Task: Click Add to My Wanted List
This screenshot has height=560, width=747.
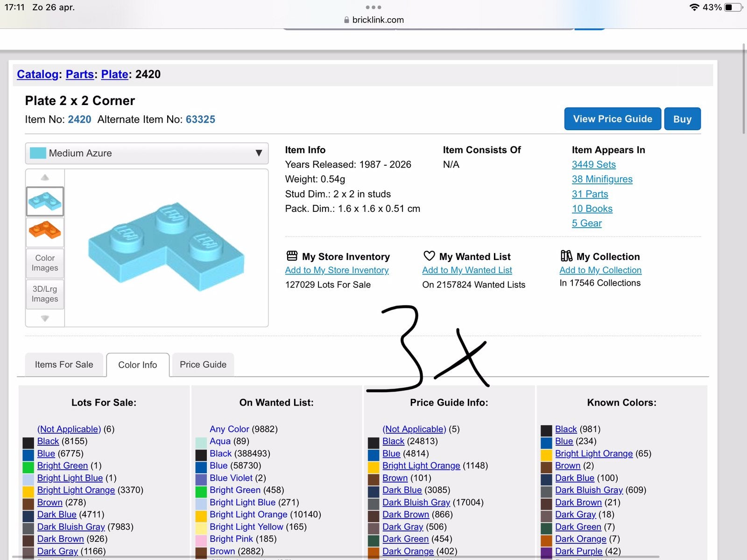Action: (467, 270)
